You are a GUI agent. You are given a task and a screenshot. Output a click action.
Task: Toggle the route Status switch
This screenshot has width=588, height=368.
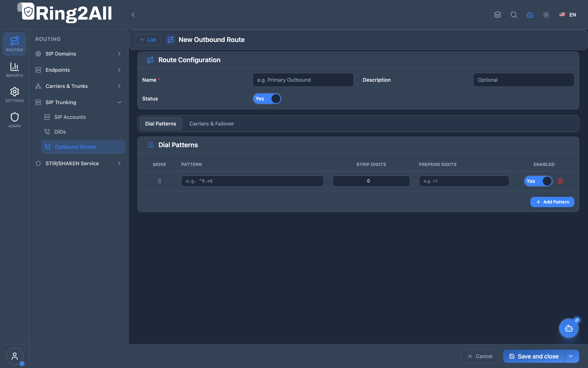(x=267, y=99)
